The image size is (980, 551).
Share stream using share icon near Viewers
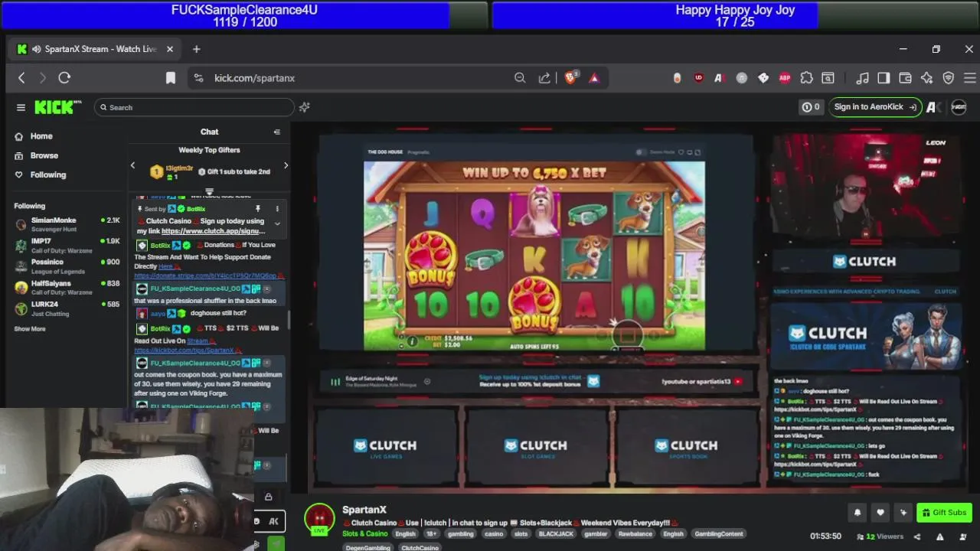[x=917, y=536]
